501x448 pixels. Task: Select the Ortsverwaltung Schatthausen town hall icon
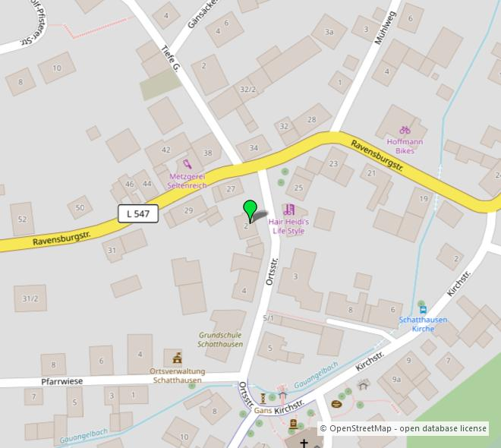tap(177, 358)
